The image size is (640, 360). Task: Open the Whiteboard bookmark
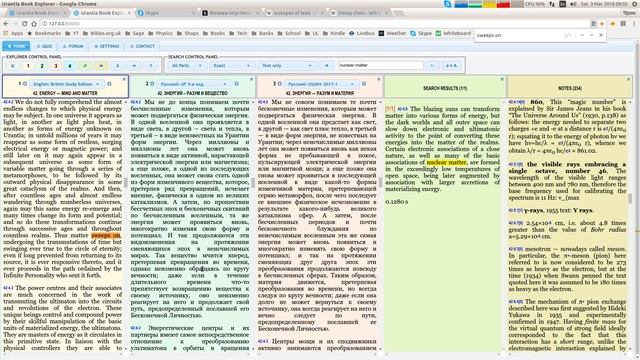pos(453,33)
